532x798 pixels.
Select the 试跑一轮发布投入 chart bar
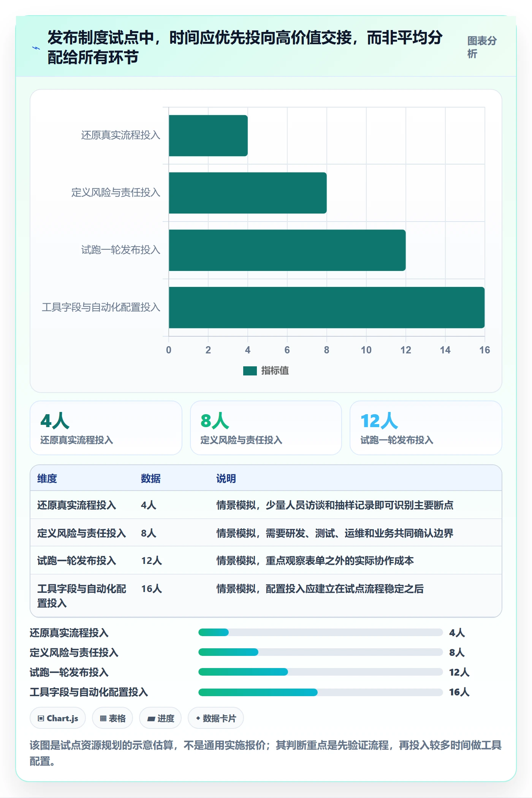(287, 250)
